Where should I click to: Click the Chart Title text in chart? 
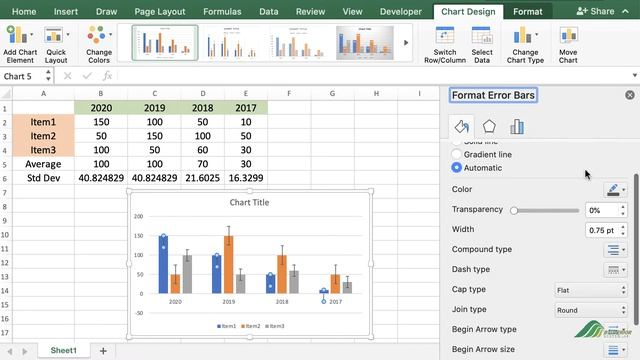(249, 202)
